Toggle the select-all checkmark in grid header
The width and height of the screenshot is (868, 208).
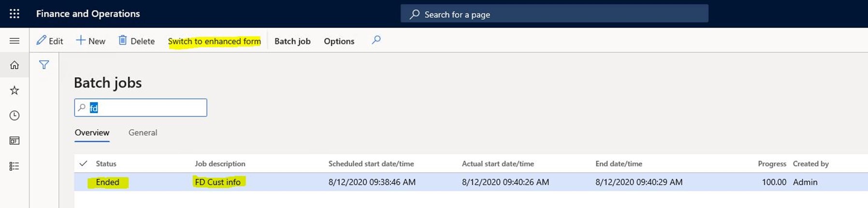pos(83,163)
